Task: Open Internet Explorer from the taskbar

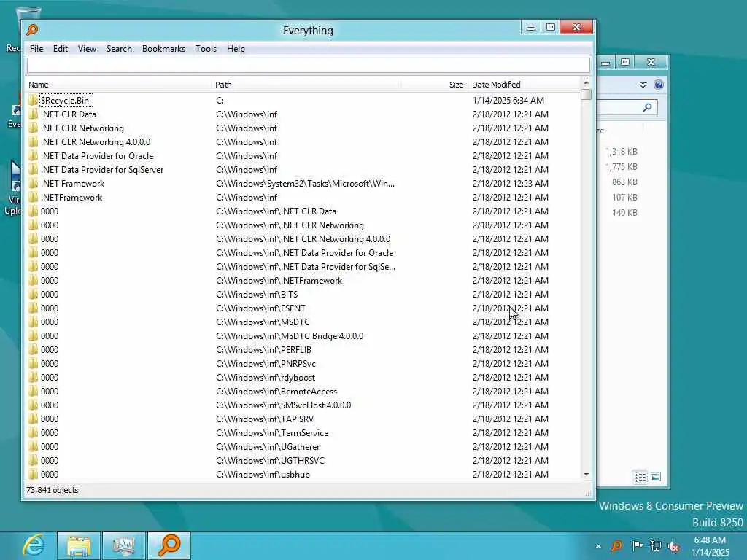Action: [x=34, y=545]
